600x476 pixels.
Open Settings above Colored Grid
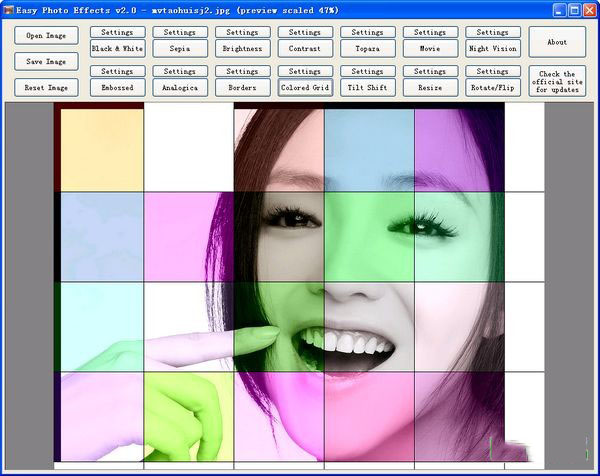(305, 71)
